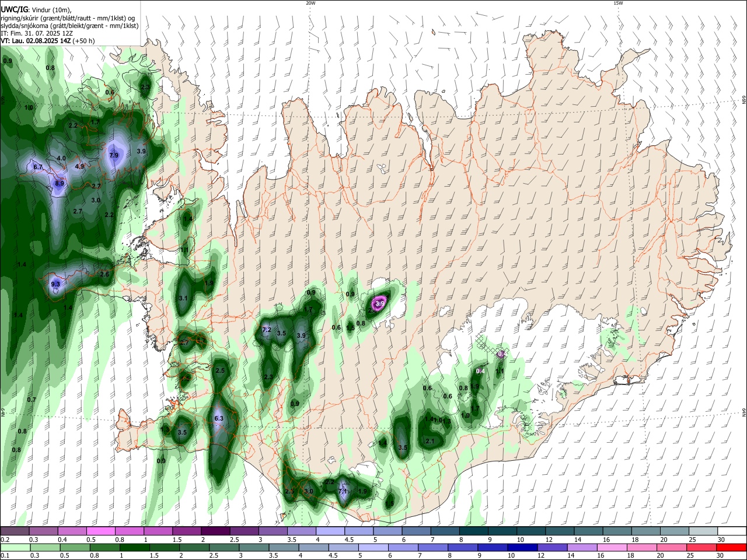This screenshot has width=747, height=560.
Task: Click the 'rigning/skúrir' description line
Action: [67, 18]
